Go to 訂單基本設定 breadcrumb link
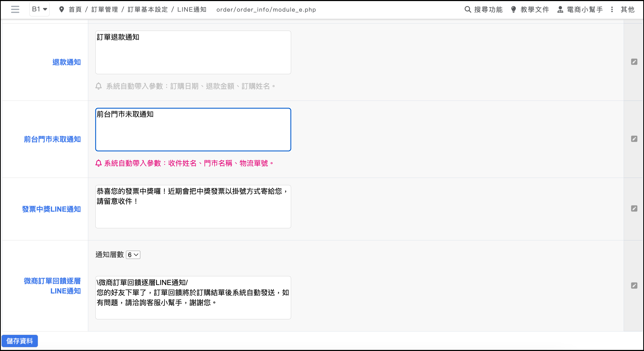 [x=148, y=10]
